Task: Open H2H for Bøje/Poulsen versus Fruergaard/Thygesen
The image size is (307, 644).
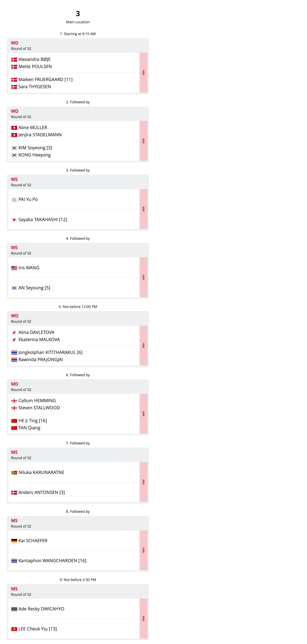Action: pyautogui.click(x=143, y=73)
